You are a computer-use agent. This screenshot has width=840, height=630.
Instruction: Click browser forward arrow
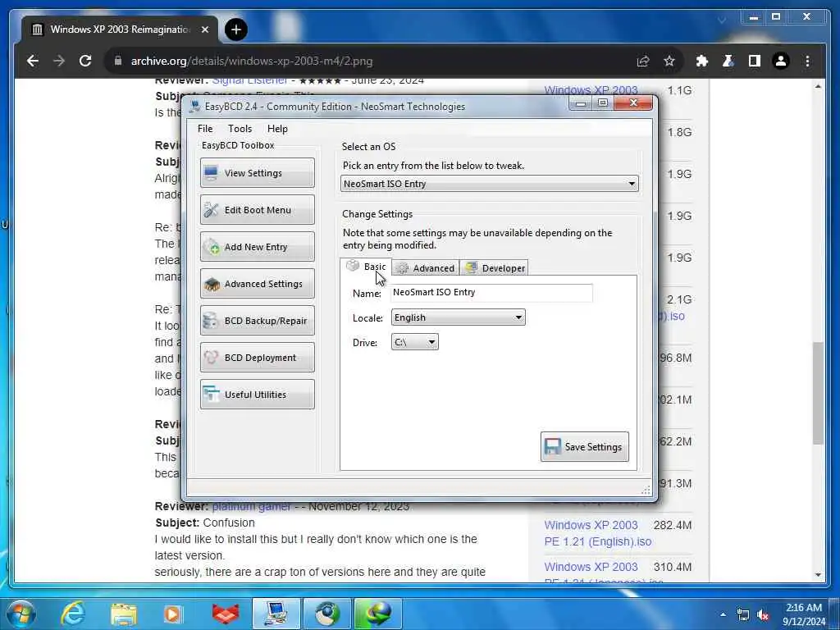[x=59, y=61]
